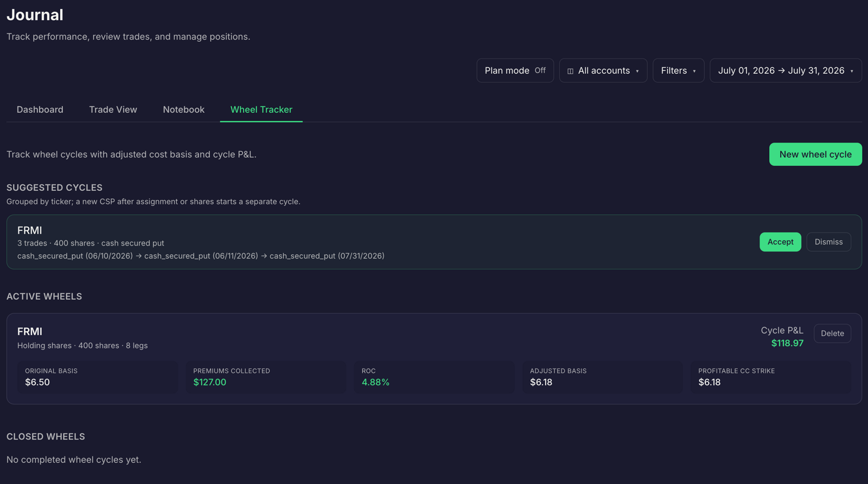Click the Premiums Collected $127.00 card
Image resolution: width=868 pixels, height=484 pixels.
pos(266,377)
